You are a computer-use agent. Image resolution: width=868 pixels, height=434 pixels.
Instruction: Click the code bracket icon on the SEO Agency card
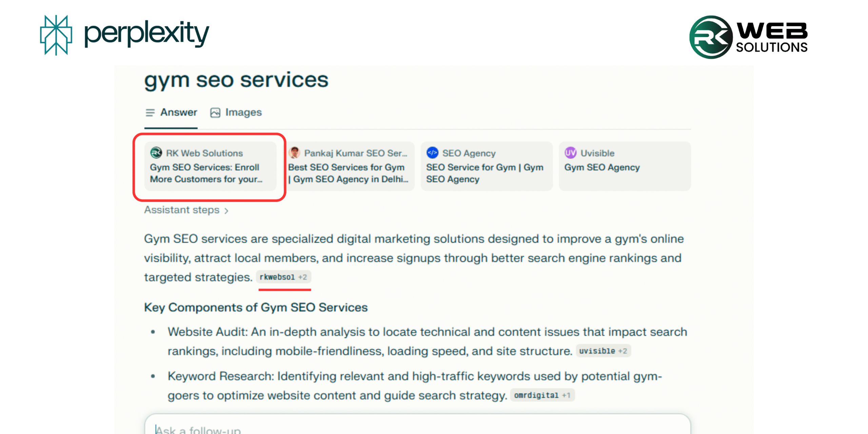point(432,153)
